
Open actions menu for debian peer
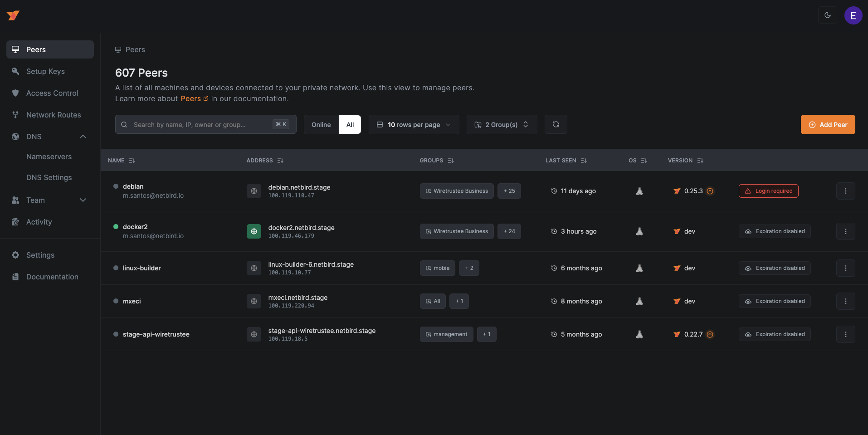846,191
